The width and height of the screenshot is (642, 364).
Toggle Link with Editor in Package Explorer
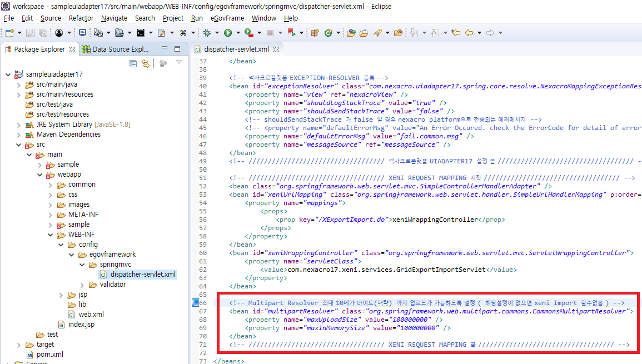[x=146, y=63]
